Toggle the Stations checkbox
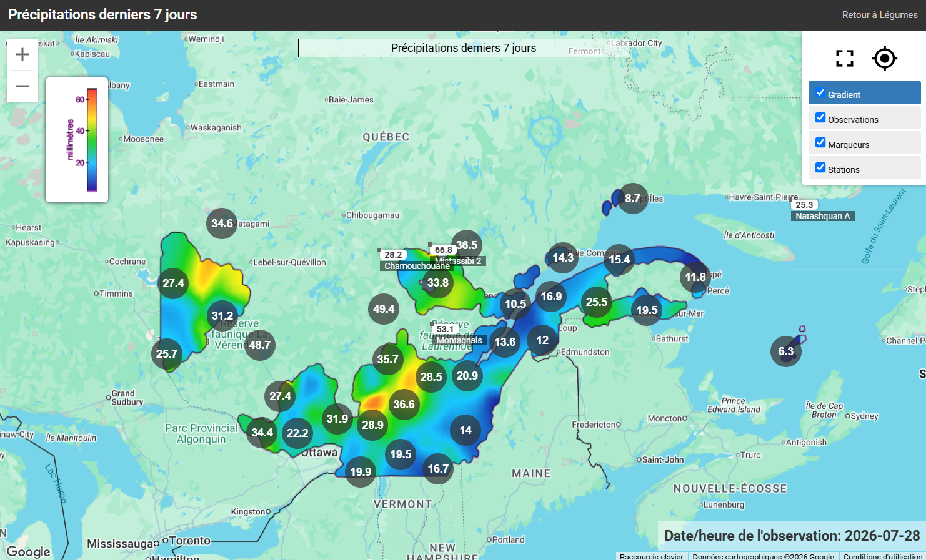This screenshot has width=926, height=560. [x=820, y=167]
